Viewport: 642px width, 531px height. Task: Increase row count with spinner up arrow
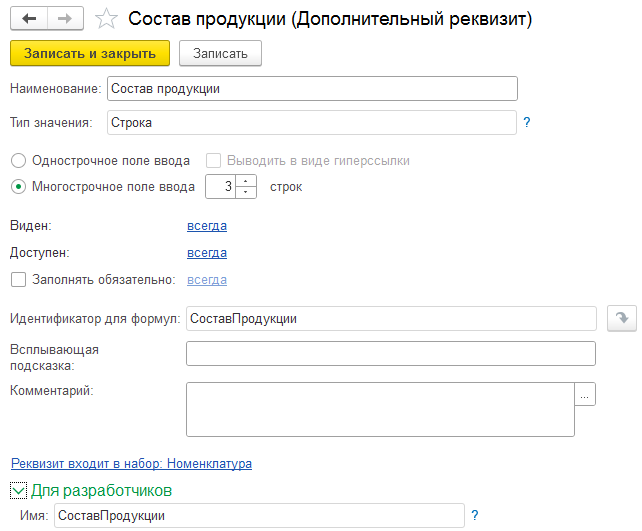(247, 181)
